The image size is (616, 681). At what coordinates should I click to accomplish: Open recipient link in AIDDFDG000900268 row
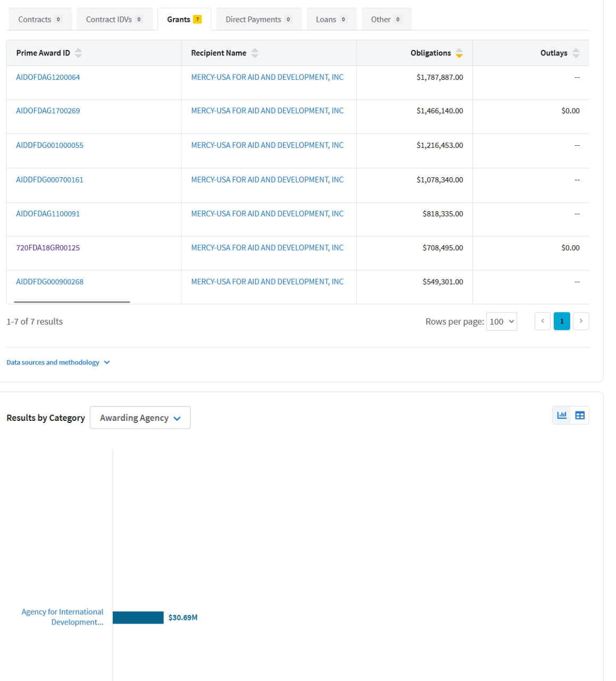click(x=267, y=281)
